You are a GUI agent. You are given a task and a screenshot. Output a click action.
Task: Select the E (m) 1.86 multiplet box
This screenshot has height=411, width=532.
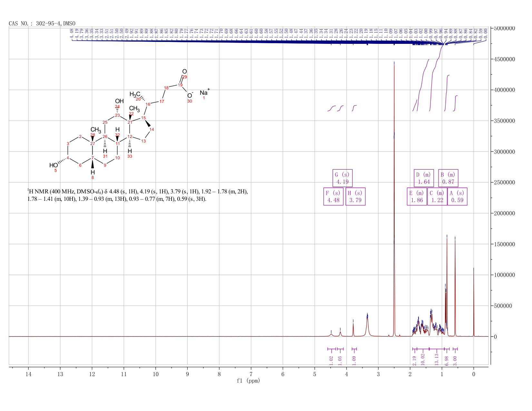[x=417, y=197]
